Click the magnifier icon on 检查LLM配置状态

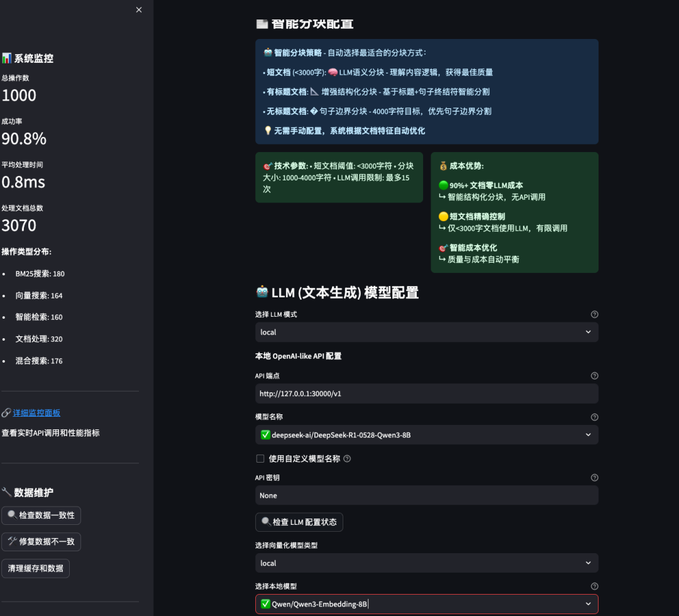click(267, 522)
